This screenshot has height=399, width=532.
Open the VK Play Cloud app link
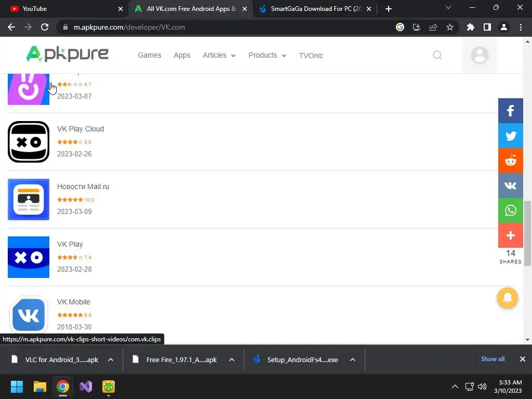(x=81, y=129)
